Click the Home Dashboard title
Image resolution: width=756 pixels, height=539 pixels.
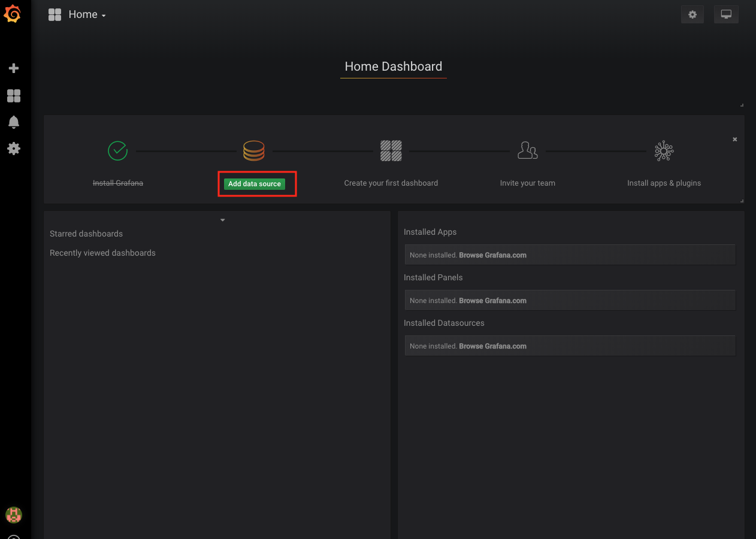[394, 66]
